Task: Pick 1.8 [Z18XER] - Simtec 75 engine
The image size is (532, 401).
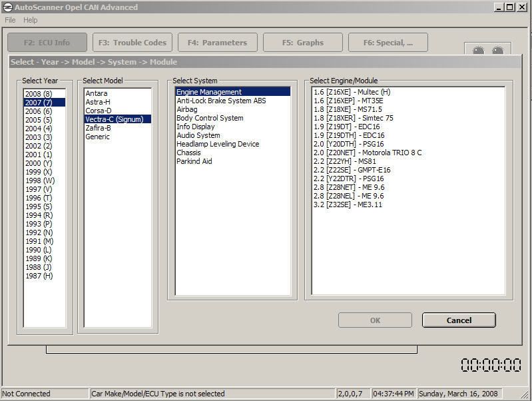Action: coord(408,118)
